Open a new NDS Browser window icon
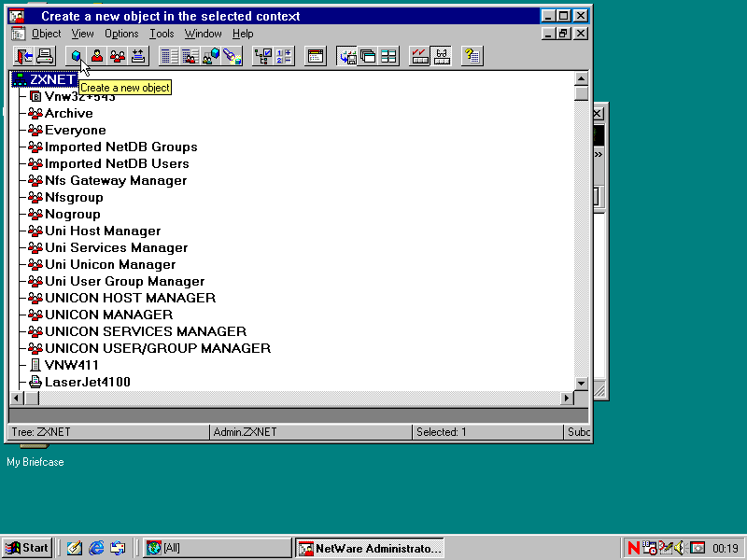Viewport: 747px width, 560px height. [316, 56]
